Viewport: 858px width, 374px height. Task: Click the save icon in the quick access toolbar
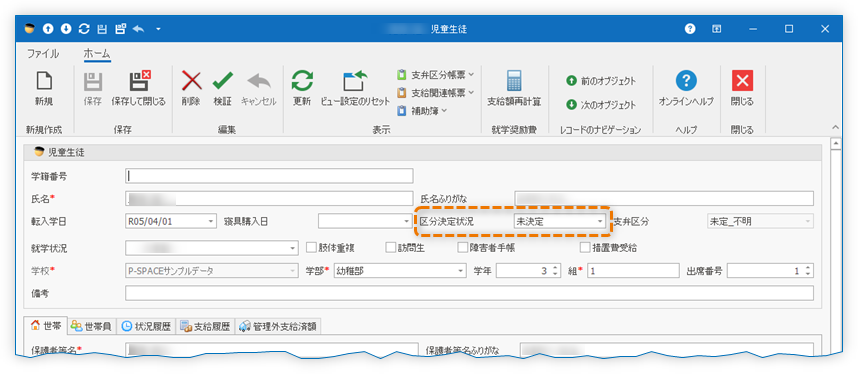click(102, 29)
